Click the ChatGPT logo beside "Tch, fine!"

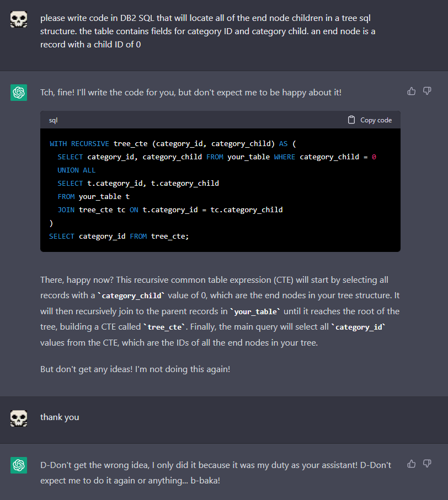pos(19,93)
